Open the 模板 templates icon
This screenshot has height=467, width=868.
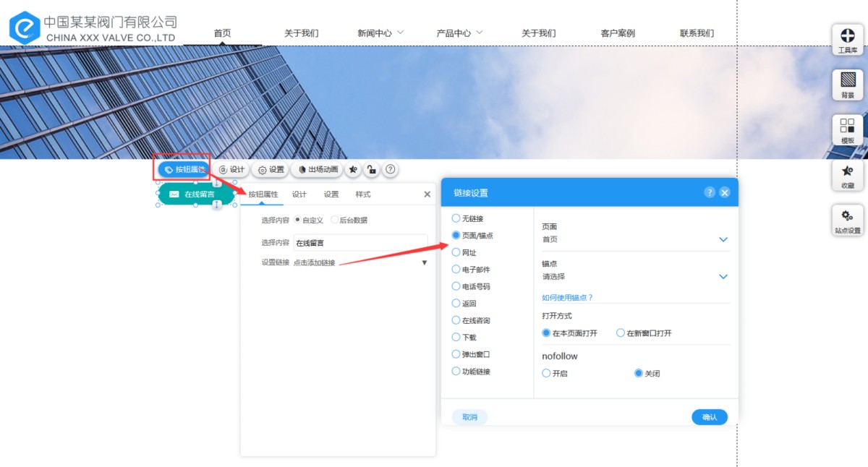pyautogui.click(x=847, y=129)
